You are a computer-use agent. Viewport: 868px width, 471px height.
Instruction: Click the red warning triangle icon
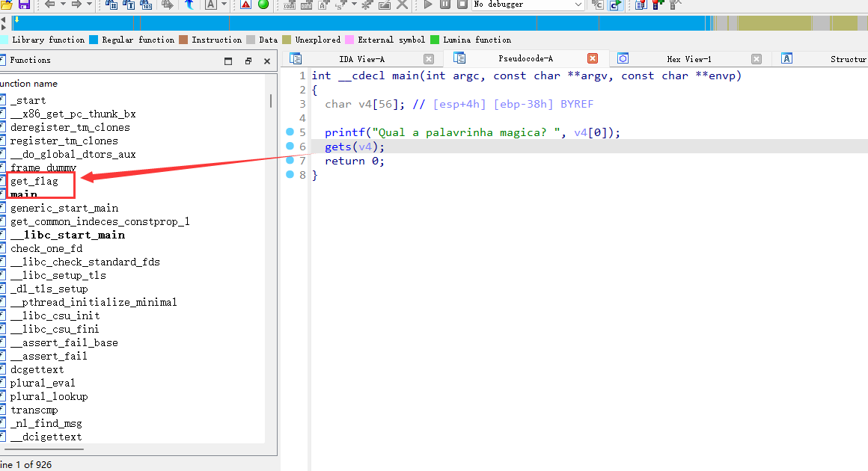(x=245, y=4)
